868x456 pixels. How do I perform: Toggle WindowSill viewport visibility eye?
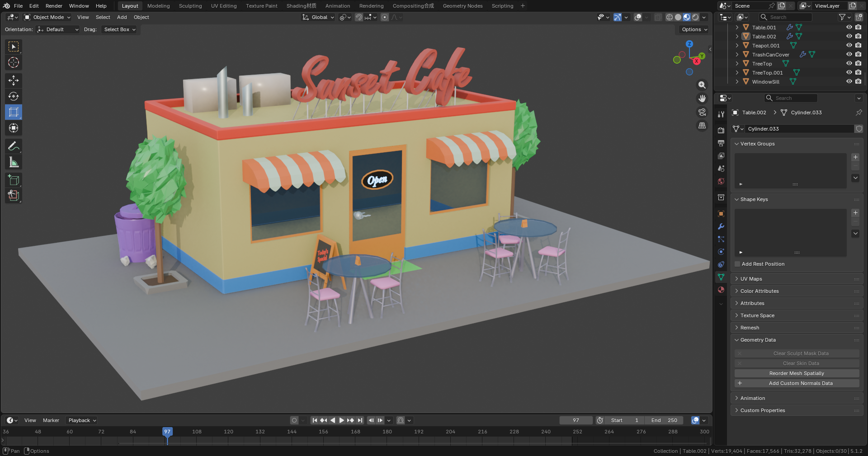click(849, 81)
